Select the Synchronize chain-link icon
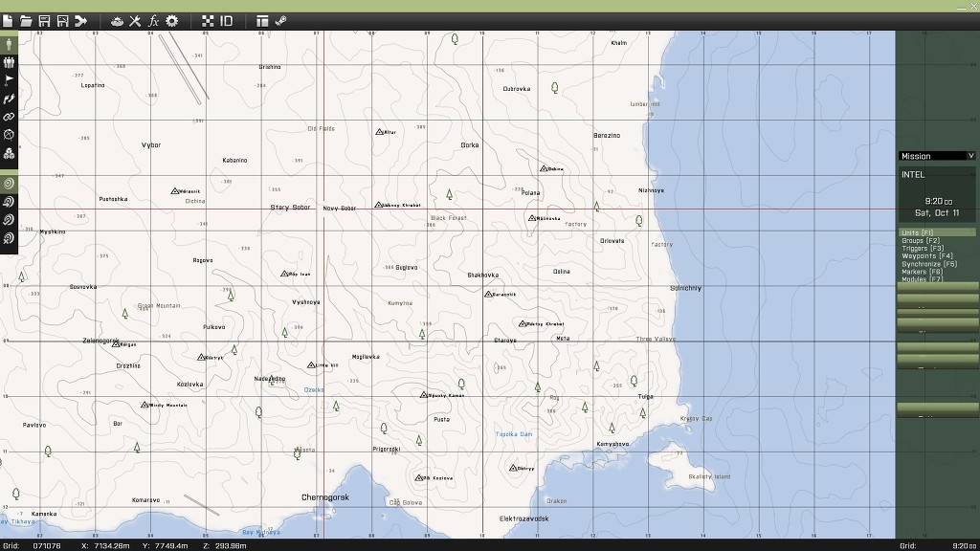 (x=9, y=116)
